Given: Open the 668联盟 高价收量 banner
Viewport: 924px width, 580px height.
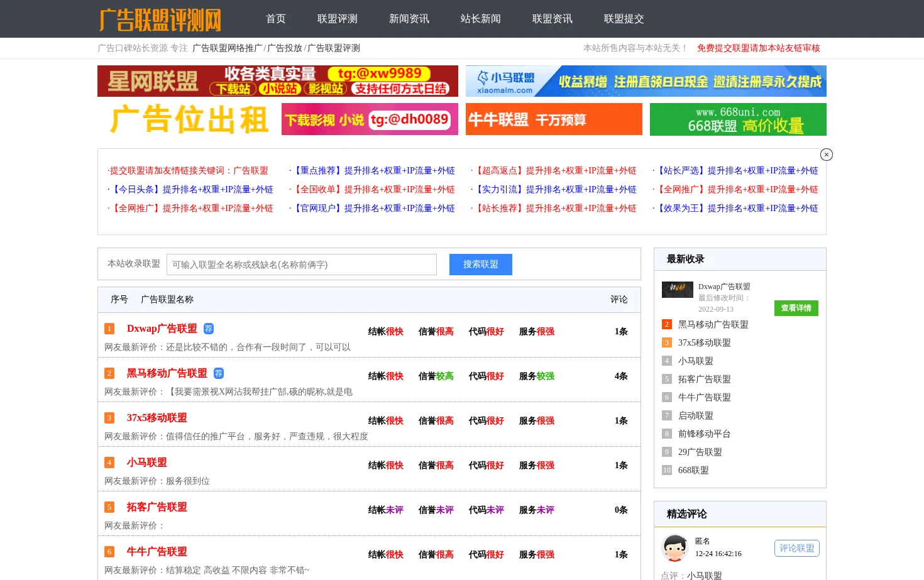Looking at the screenshot, I should (738, 119).
